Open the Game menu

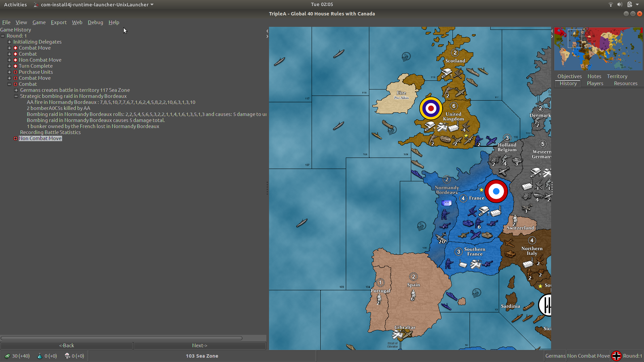coord(39,22)
